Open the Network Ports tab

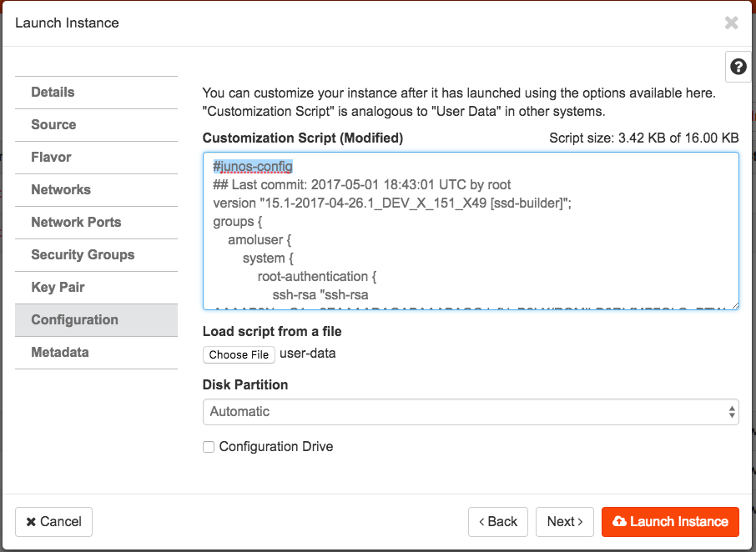point(76,223)
